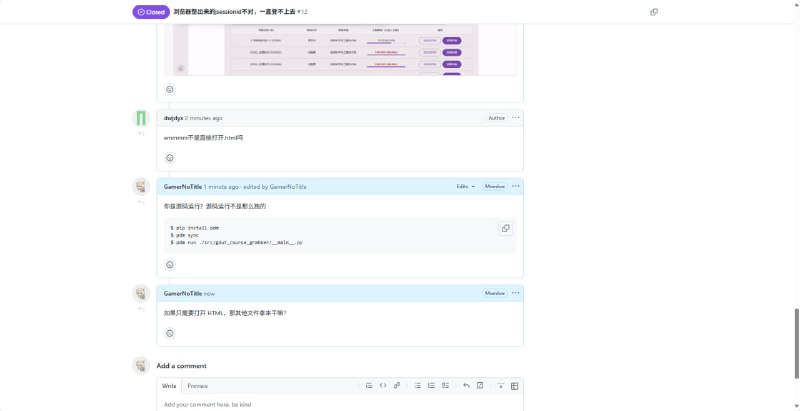Select the Write tab
The height and width of the screenshot is (411, 800).
(x=170, y=385)
